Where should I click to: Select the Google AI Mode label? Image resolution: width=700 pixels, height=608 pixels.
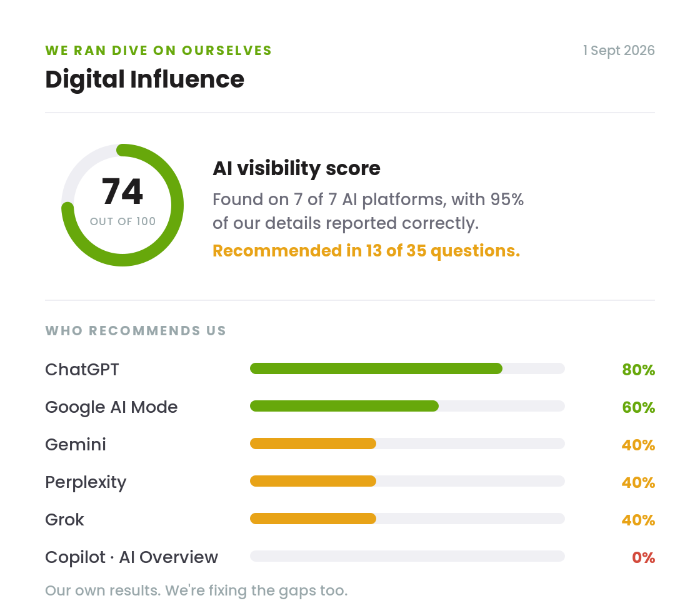(111, 407)
